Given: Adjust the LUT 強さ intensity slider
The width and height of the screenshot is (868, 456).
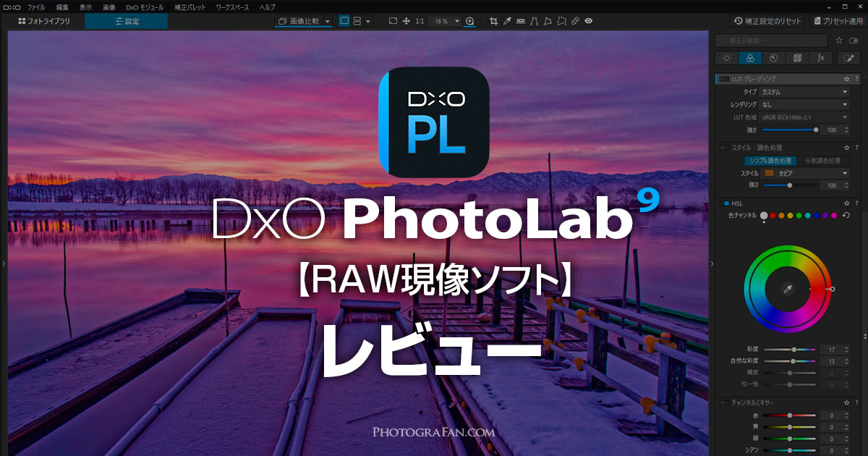Looking at the screenshot, I should pos(790,130).
